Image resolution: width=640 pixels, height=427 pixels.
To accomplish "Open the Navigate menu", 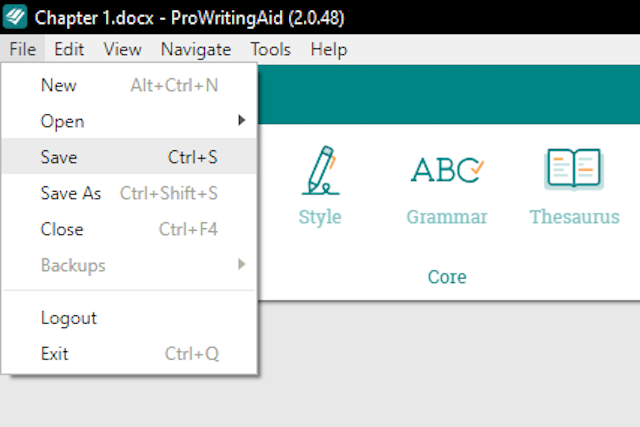I will tap(196, 49).
